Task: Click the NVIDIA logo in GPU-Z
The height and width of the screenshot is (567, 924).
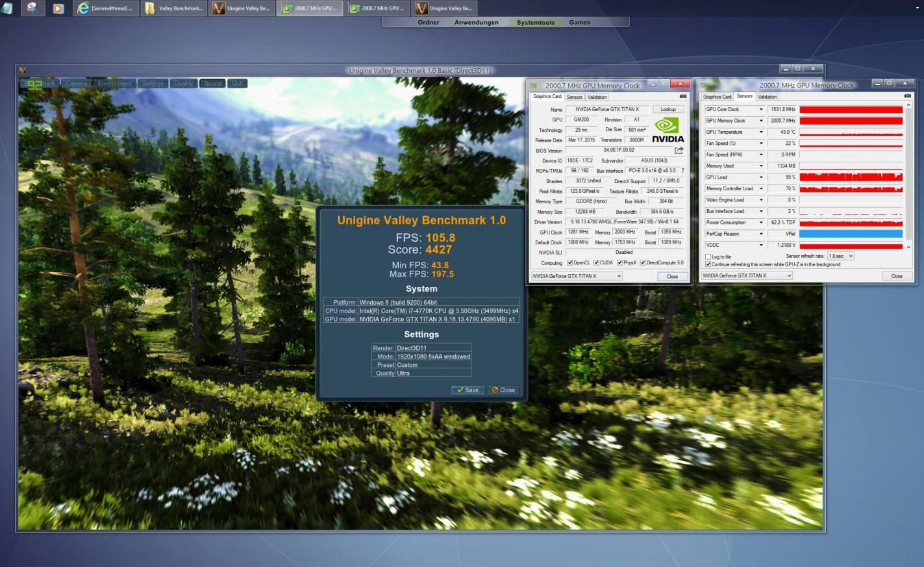Action: click(668, 130)
